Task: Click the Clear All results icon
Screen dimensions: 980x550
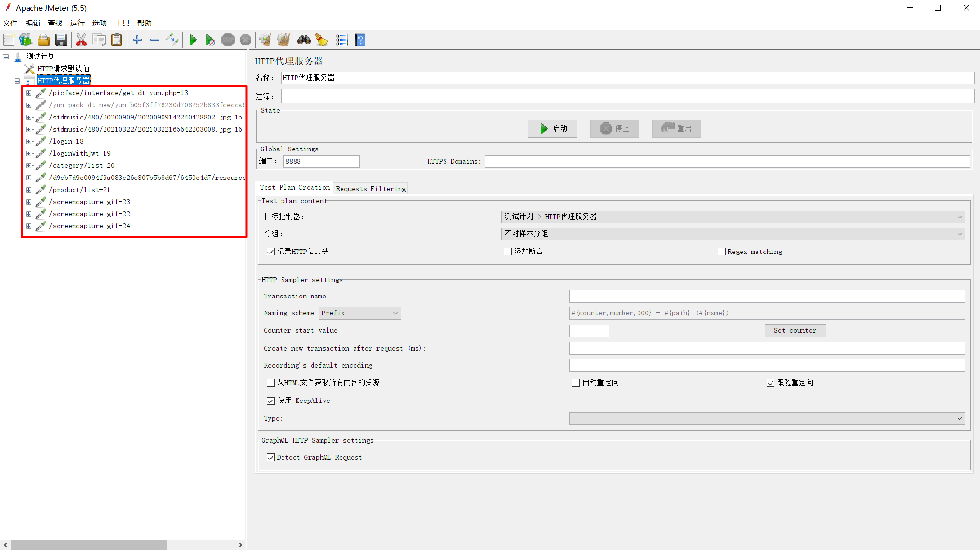Action: click(283, 40)
